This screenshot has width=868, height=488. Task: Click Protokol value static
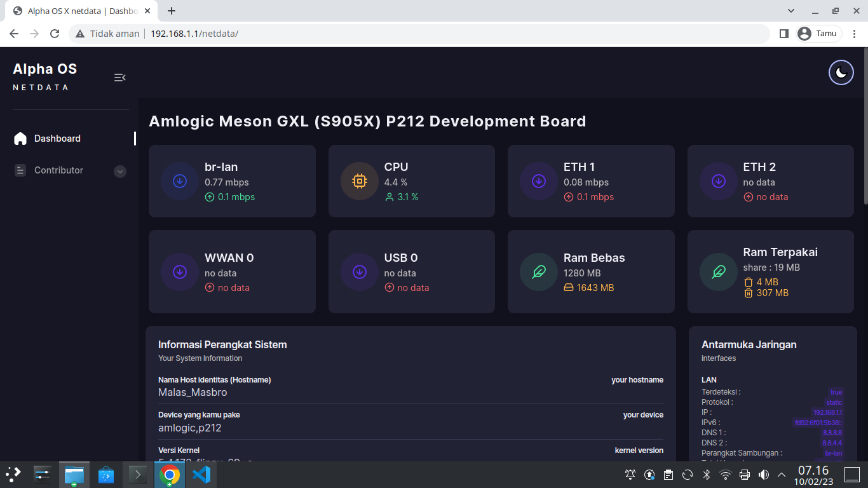click(834, 402)
